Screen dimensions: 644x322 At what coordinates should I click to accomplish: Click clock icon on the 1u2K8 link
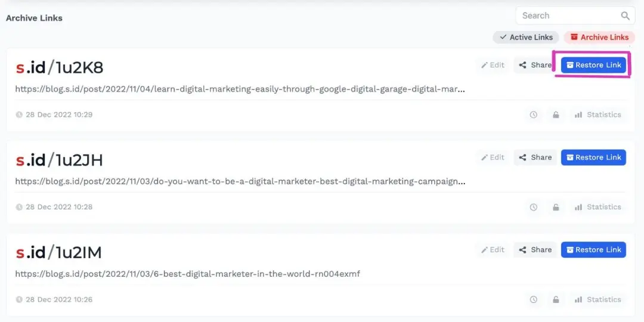(x=534, y=115)
